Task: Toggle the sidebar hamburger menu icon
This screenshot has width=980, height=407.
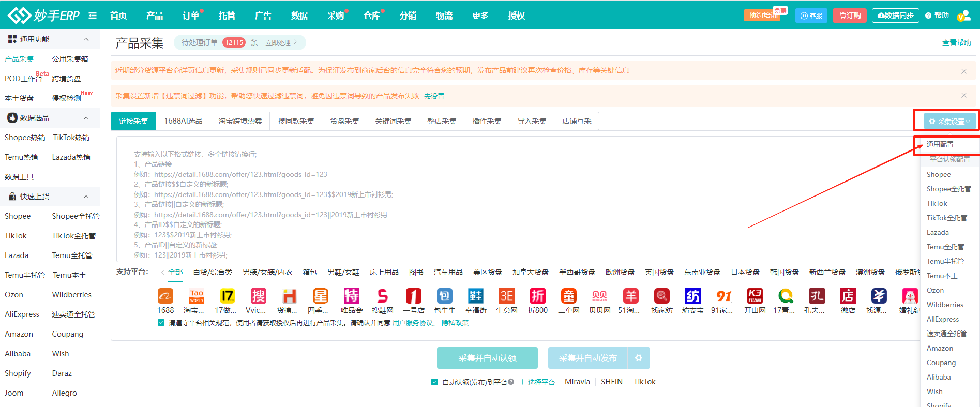Action: pos(93,16)
